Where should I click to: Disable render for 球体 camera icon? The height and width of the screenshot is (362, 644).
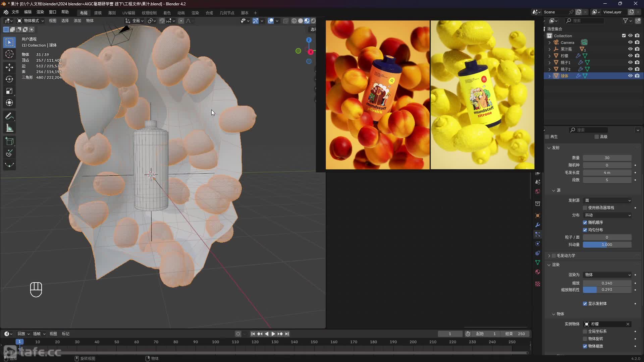click(x=637, y=76)
